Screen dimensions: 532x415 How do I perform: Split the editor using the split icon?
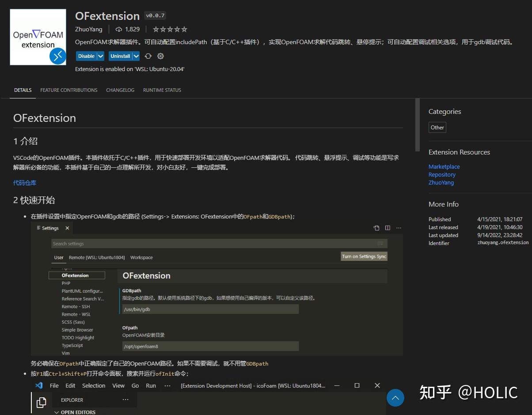click(387, 227)
